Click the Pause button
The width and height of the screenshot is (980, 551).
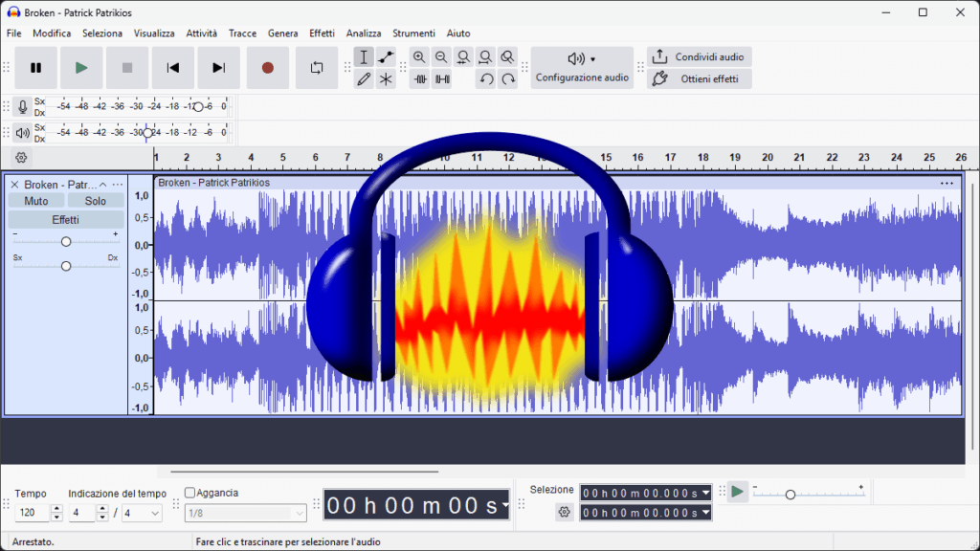point(36,68)
